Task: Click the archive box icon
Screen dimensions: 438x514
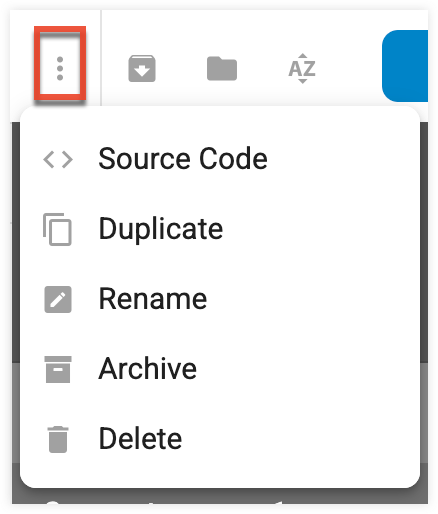Action: tap(58, 369)
